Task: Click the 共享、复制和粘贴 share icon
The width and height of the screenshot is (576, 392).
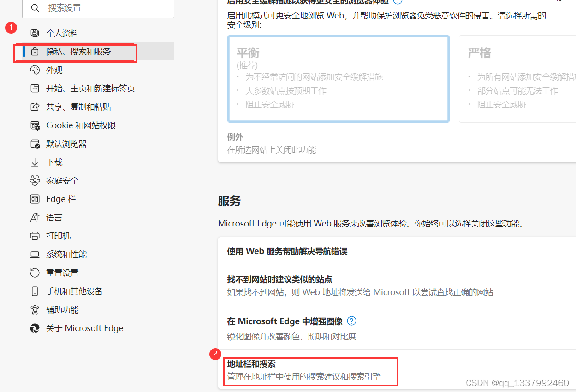Action: coord(35,107)
